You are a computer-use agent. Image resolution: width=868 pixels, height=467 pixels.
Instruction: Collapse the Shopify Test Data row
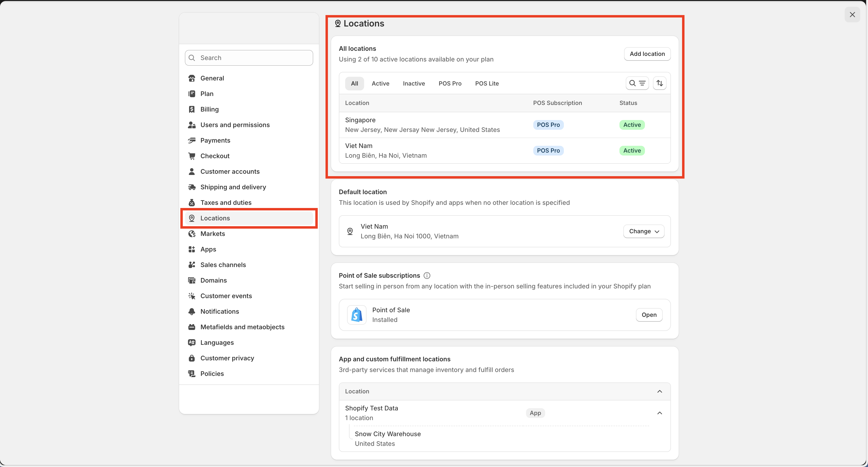(x=659, y=413)
